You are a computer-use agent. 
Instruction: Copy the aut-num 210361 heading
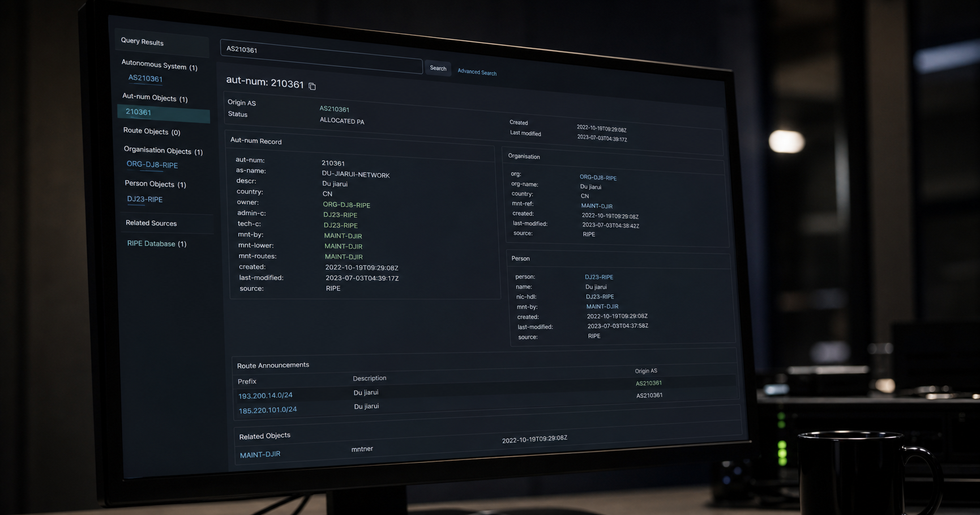pyautogui.click(x=312, y=86)
